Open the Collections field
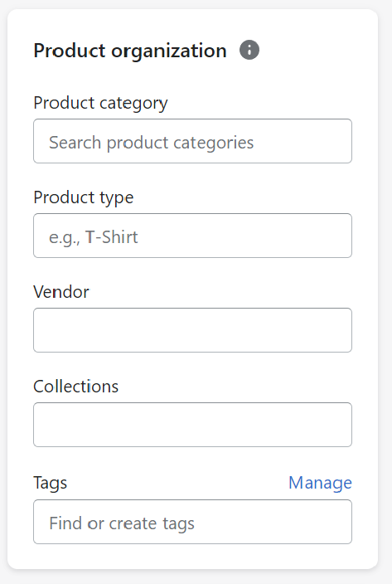 click(192, 425)
